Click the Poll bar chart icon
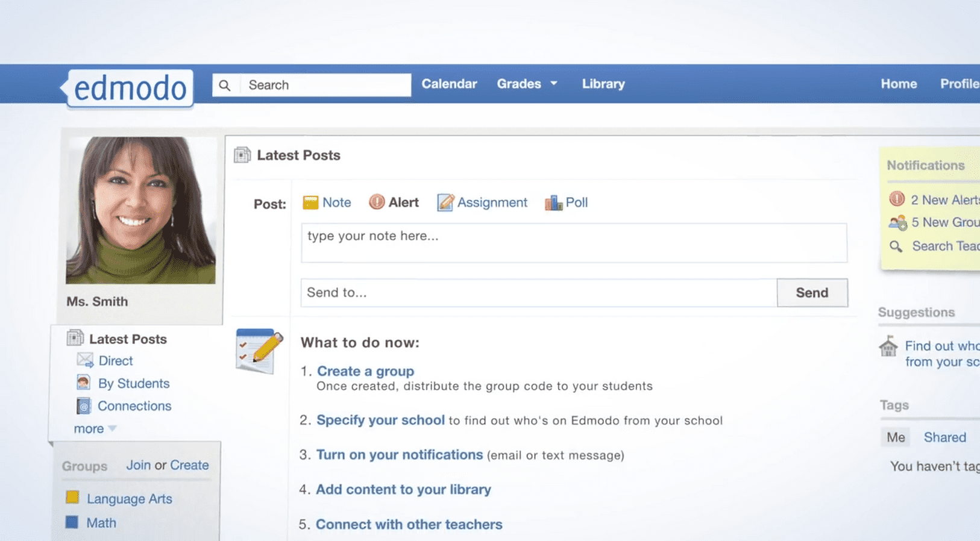The width and height of the screenshot is (980, 541). coord(553,202)
